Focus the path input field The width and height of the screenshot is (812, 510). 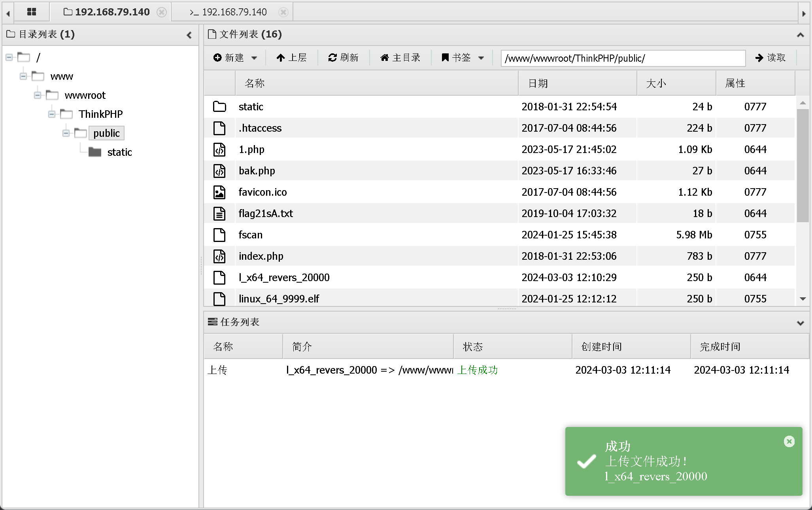pyautogui.click(x=623, y=58)
